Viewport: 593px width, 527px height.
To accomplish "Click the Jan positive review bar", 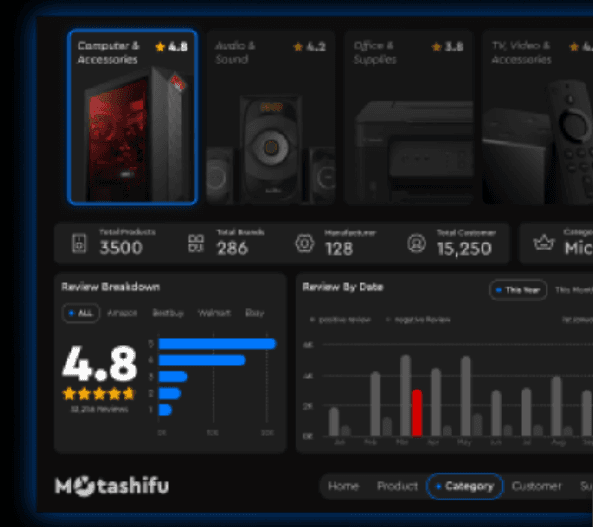I will [334, 422].
